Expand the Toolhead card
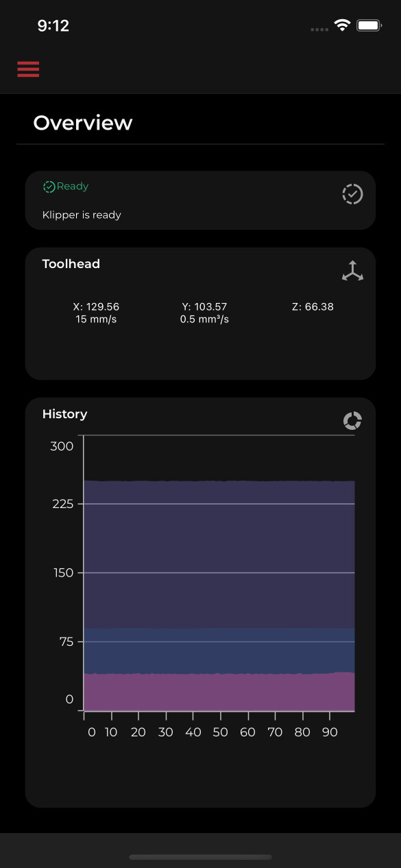401x868 pixels. click(71, 264)
